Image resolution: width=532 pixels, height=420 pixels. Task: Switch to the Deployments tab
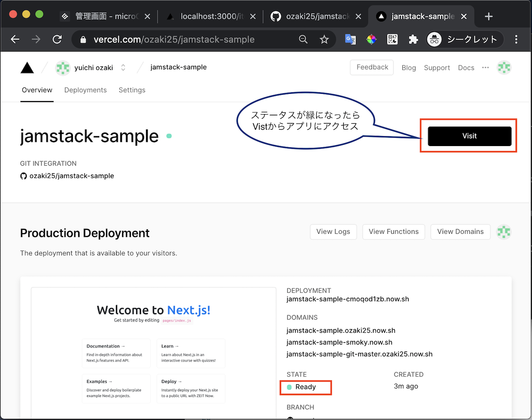pos(86,90)
